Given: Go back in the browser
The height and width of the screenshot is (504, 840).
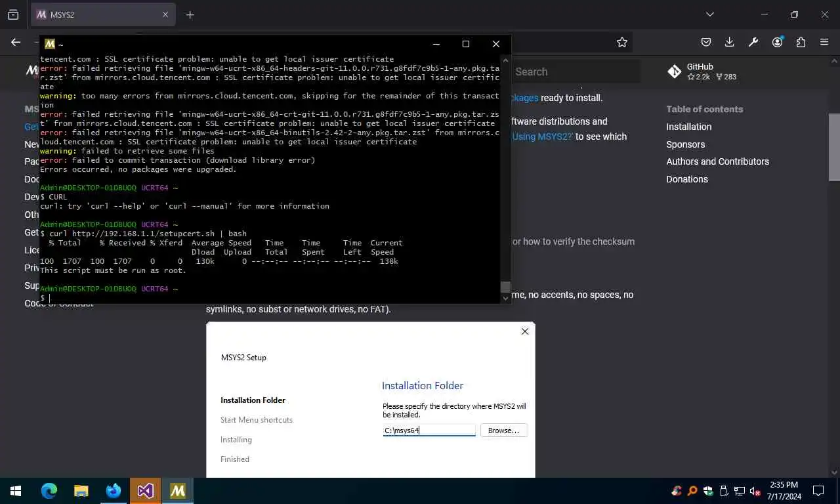Looking at the screenshot, I should [16, 42].
